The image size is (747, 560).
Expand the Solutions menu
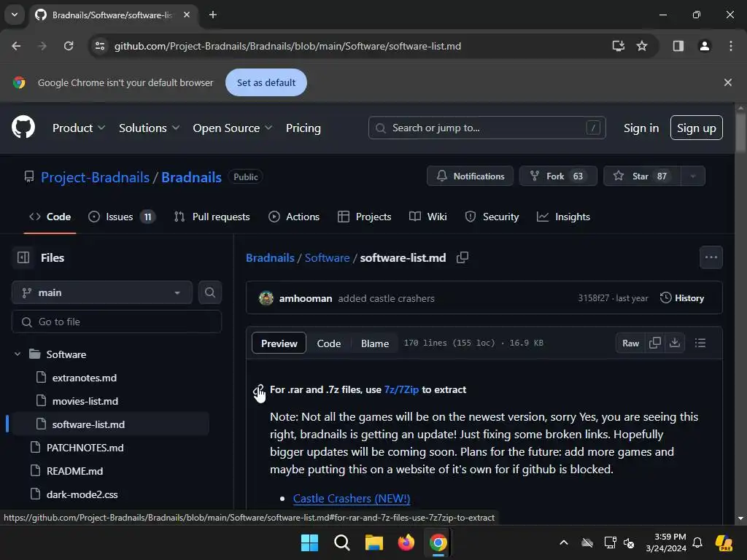149,128
